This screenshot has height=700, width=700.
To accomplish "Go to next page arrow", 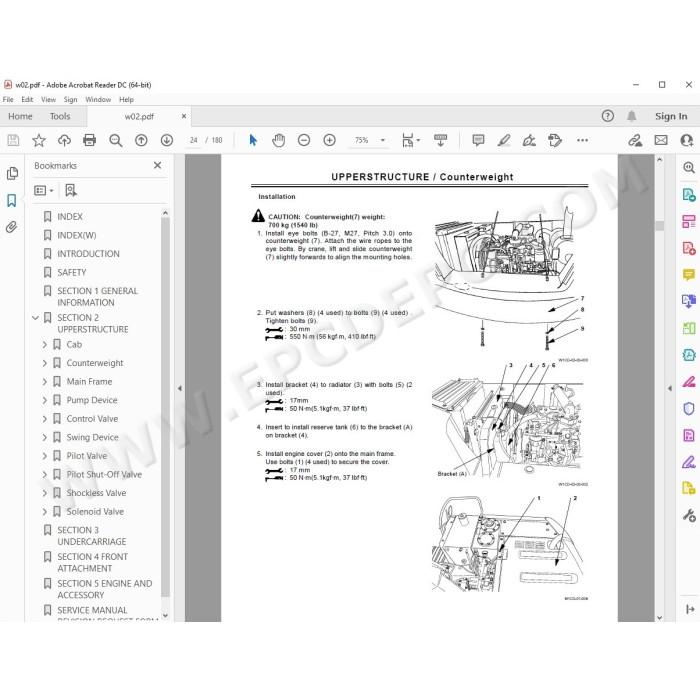I will click(167, 140).
